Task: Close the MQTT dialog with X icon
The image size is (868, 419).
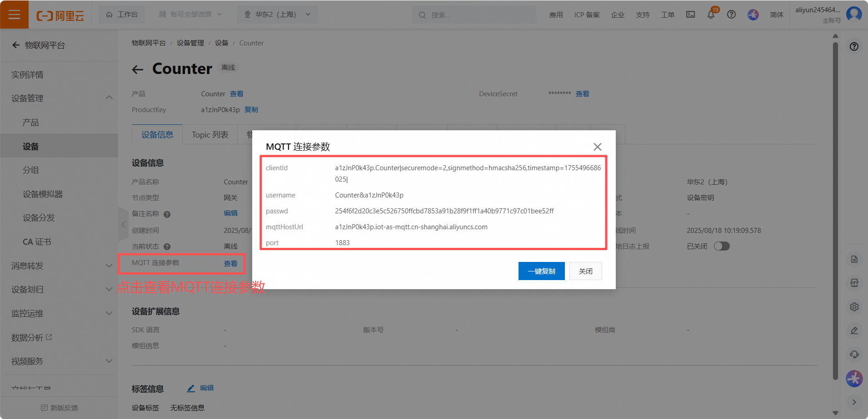Action: (597, 147)
